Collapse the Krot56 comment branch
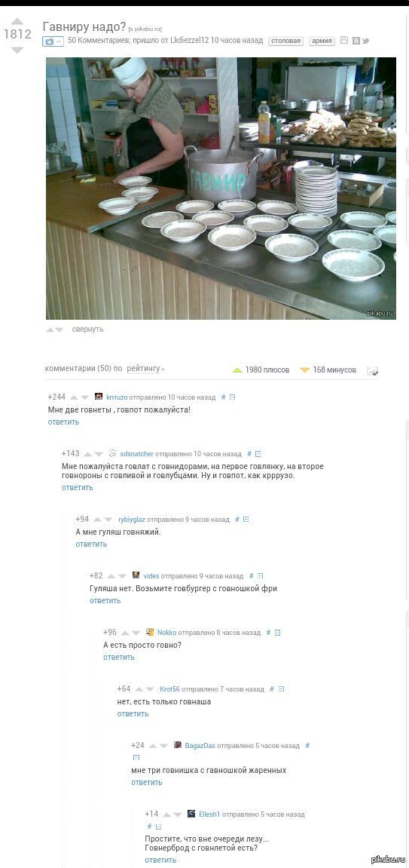This screenshot has width=409, height=868. [x=281, y=689]
